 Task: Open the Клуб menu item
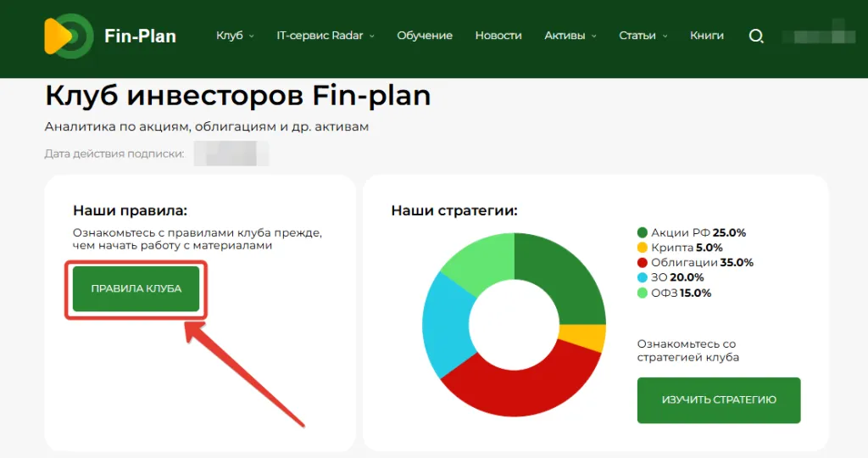click(x=229, y=36)
